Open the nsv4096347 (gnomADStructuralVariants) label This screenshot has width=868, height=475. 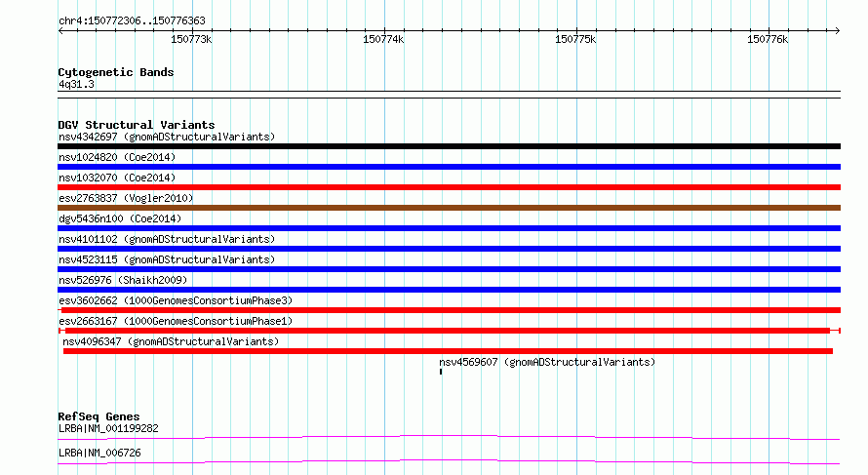pyautogui.click(x=171, y=341)
